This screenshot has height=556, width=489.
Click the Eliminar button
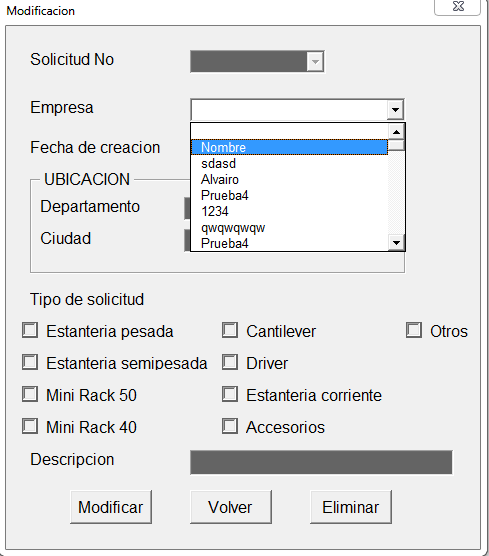point(351,507)
